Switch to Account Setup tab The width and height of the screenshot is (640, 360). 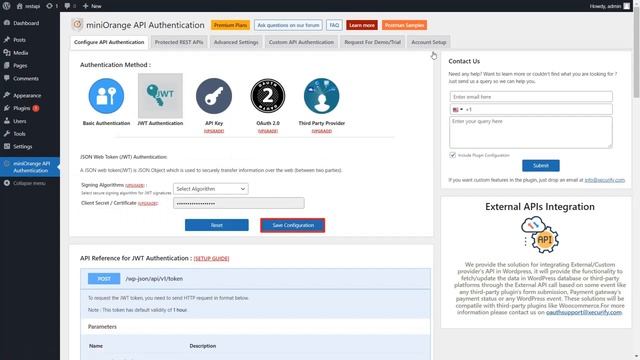[x=429, y=42]
